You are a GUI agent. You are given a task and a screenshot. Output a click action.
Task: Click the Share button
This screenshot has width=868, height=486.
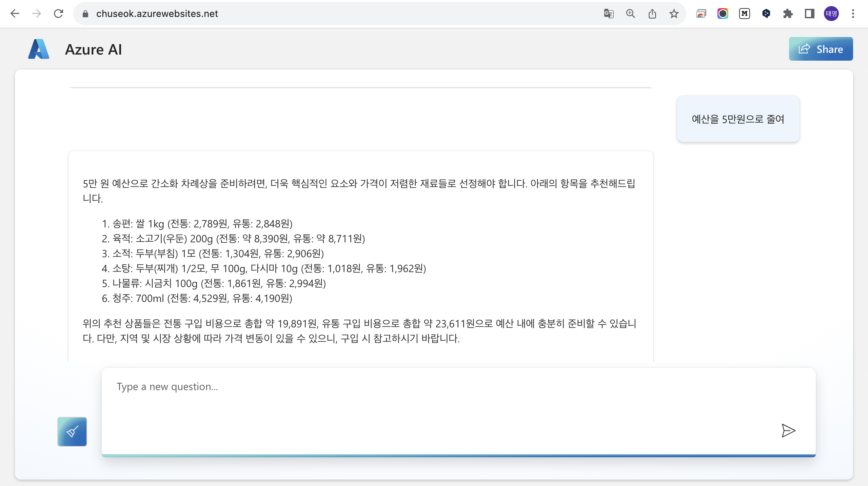(821, 49)
